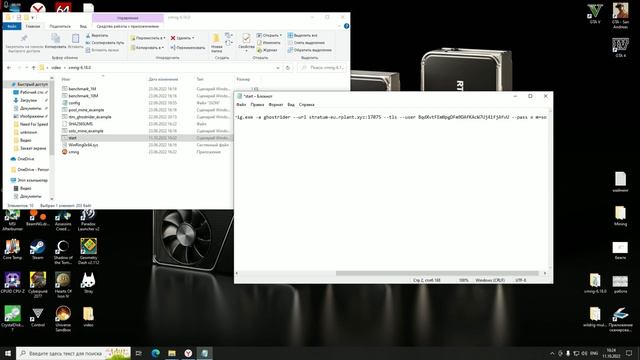
Task: Click Обратить выделение in the ribbon
Action: (310, 50)
